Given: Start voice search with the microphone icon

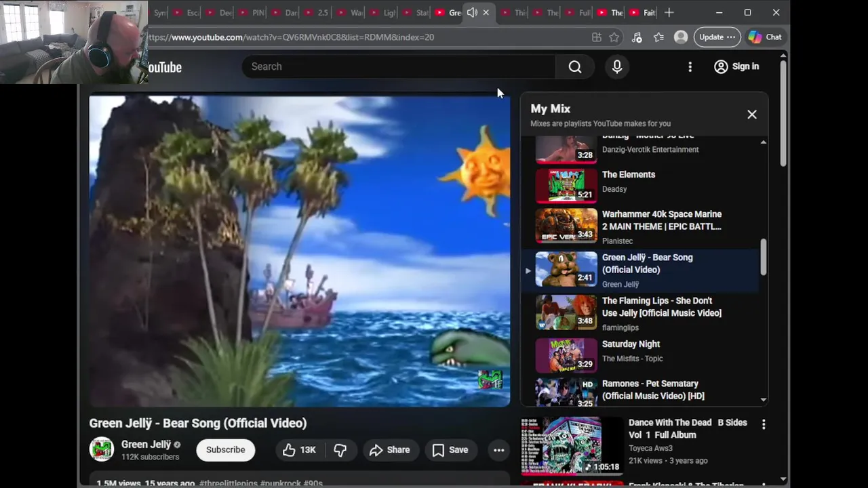Looking at the screenshot, I should [x=617, y=66].
